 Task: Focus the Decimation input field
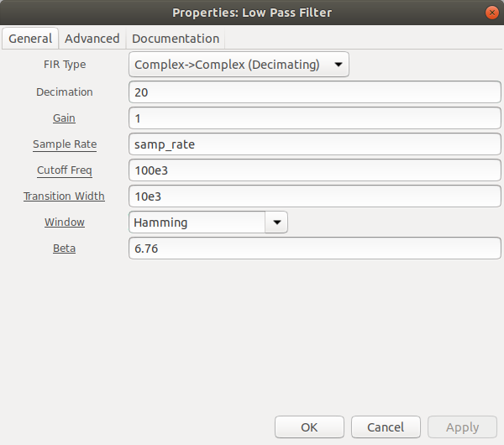tap(315, 92)
